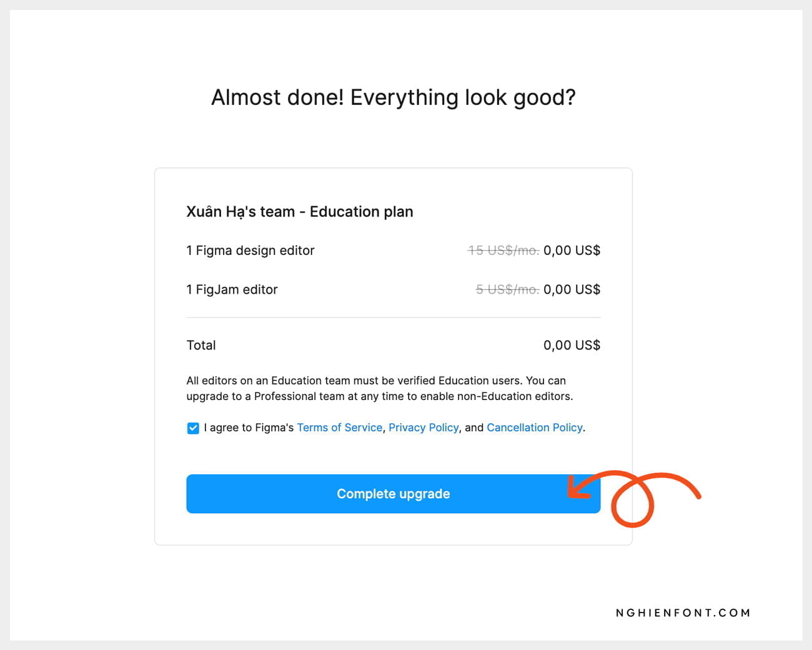Click the Total label
The image size is (812, 650).
[201, 345]
